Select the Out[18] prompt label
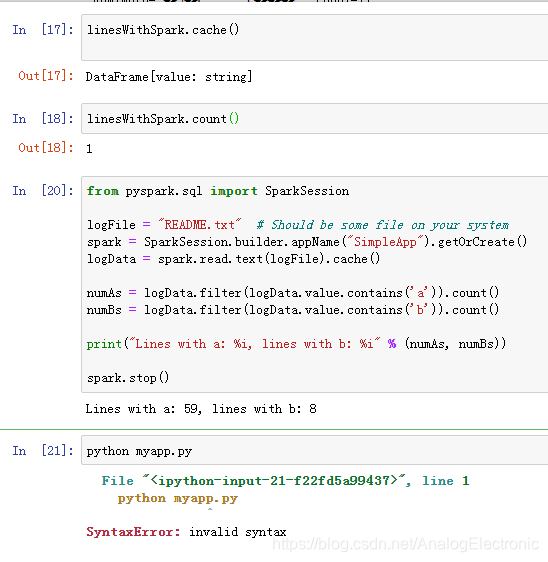Image resolution: width=548 pixels, height=562 pixels. [46, 148]
